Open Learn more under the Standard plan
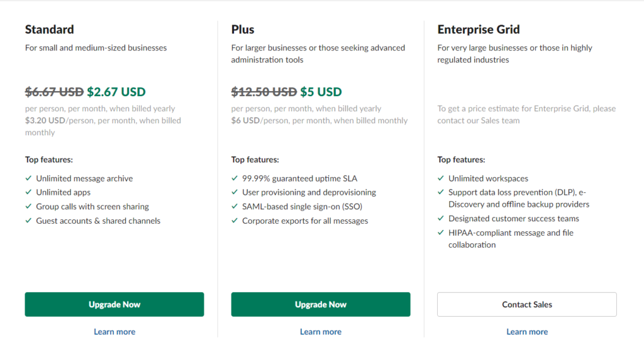Viewport: 644px width, 347px height. [x=114, y=332]
